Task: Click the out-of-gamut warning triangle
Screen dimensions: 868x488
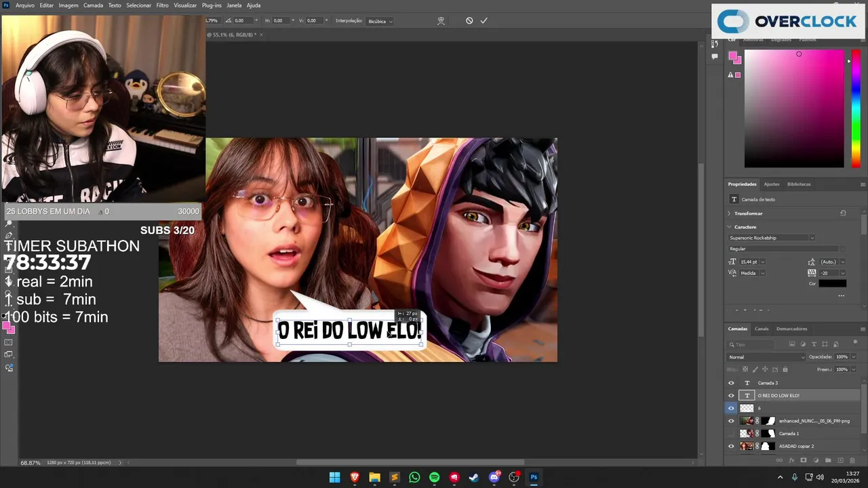Action: pos(731,75)
